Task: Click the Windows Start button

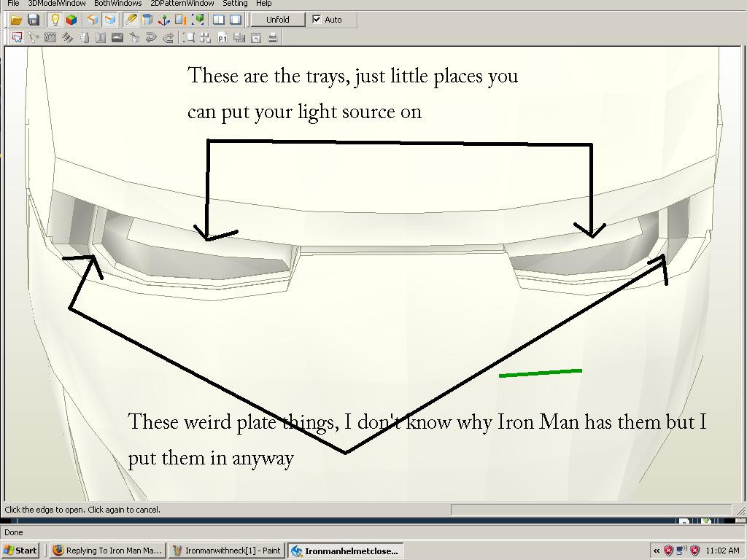Action: [x=20, y=551]
